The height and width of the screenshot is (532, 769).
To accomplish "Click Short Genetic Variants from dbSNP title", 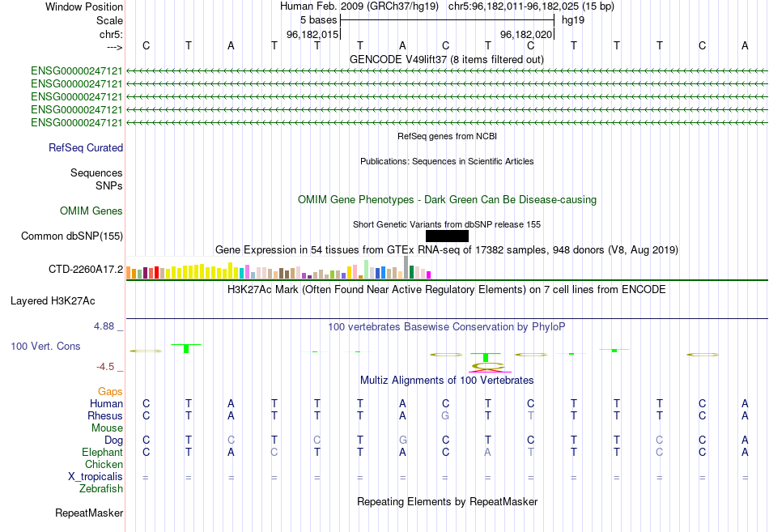I will click(447, 224).
